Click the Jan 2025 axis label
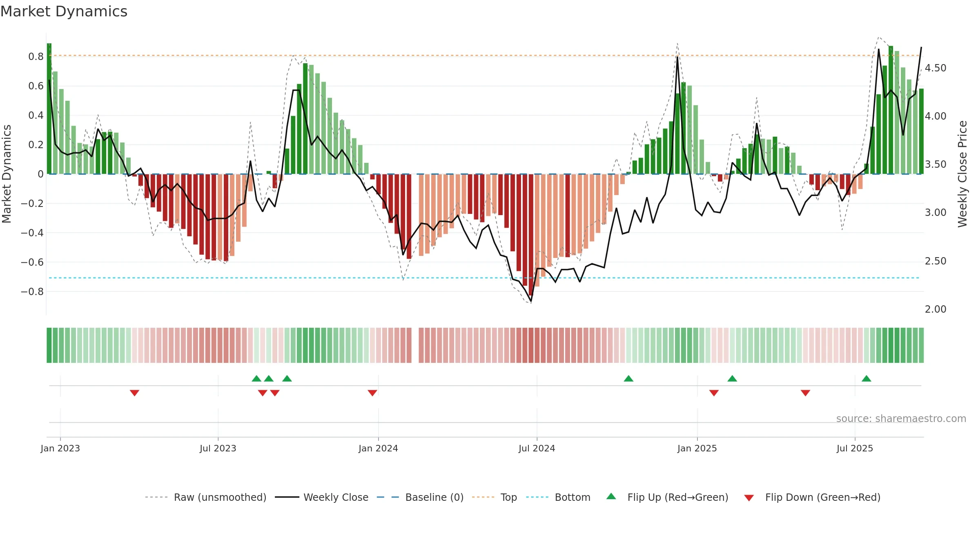 coord(697,448)
